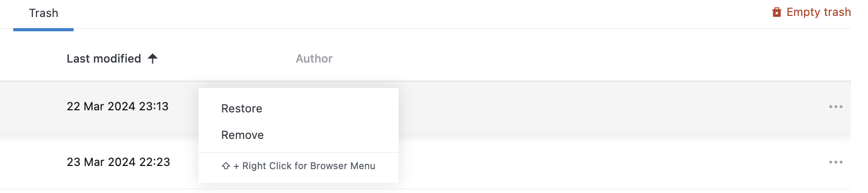The width and height of the screenshot is (868, 193).
Task: Switch to the Trash tab
Action: point(43,13)
